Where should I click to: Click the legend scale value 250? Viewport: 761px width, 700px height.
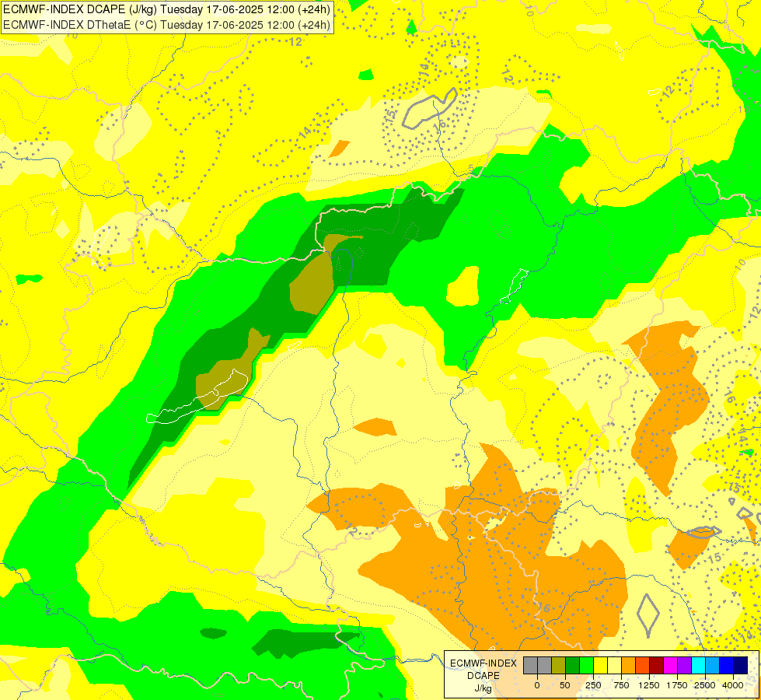click(593, 685)
